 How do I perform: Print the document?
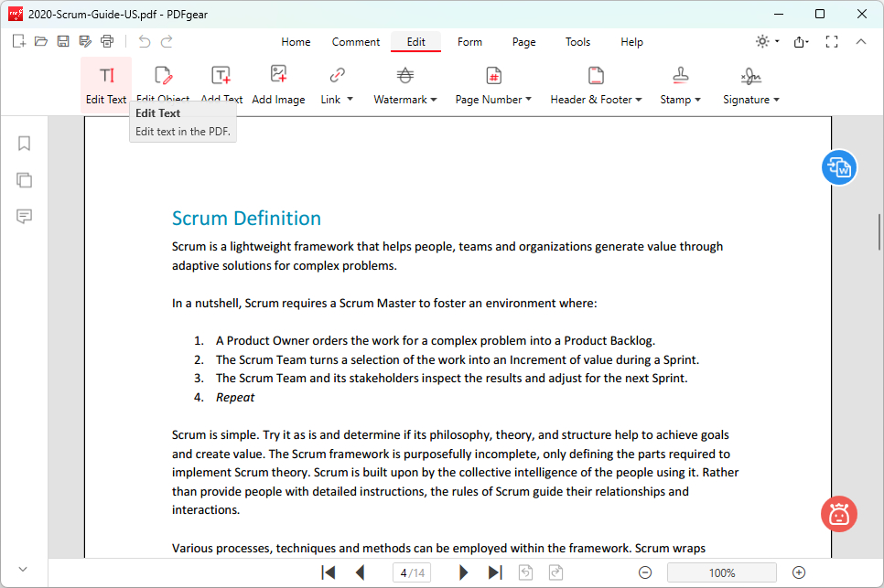tap(107, 41)
